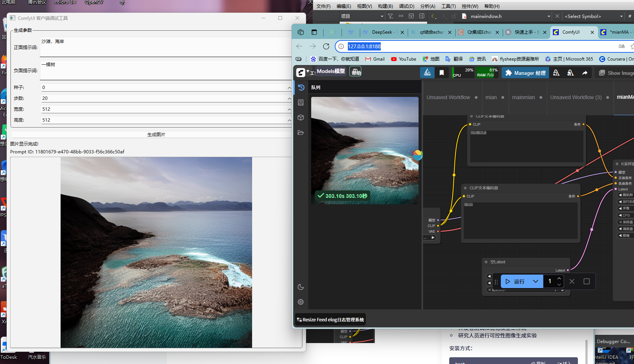Click the queue result image thumbnail
This screenshot has width=634, height=364.
(x=365, y=150)
